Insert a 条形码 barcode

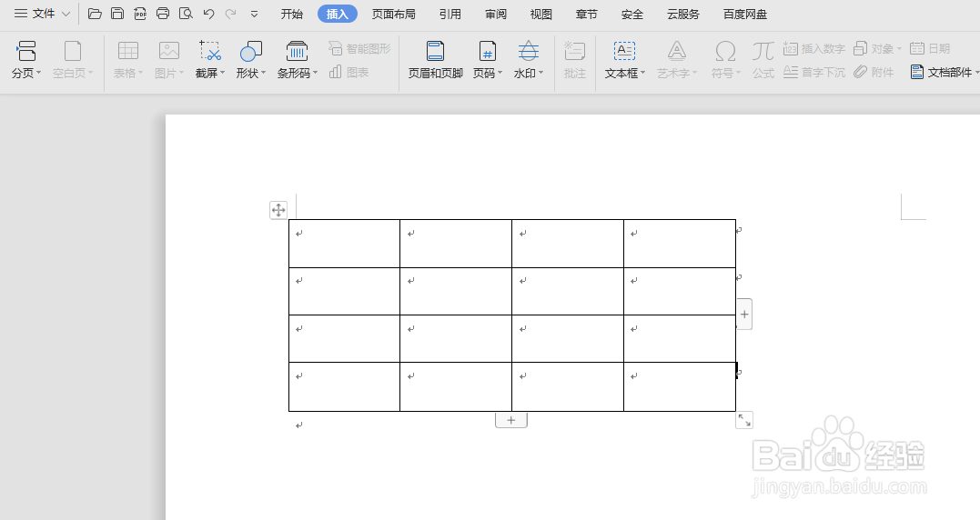pyautogui.click(x=298, y=60)
